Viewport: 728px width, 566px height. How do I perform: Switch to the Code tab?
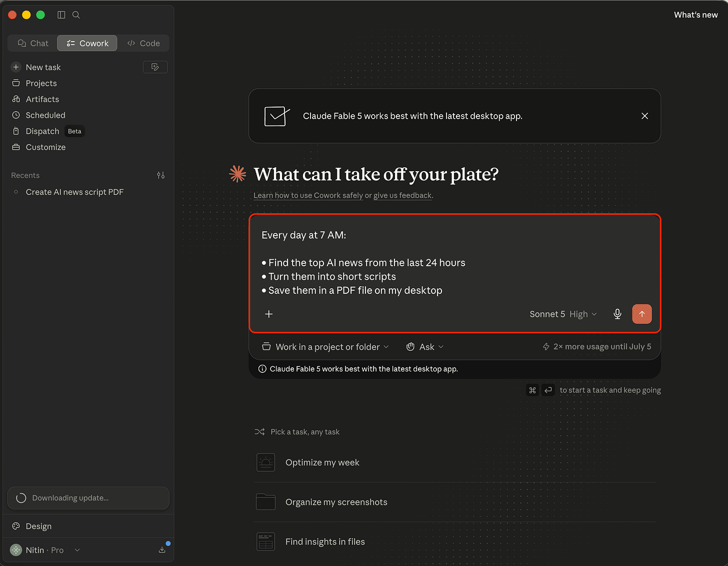(143, 43)
